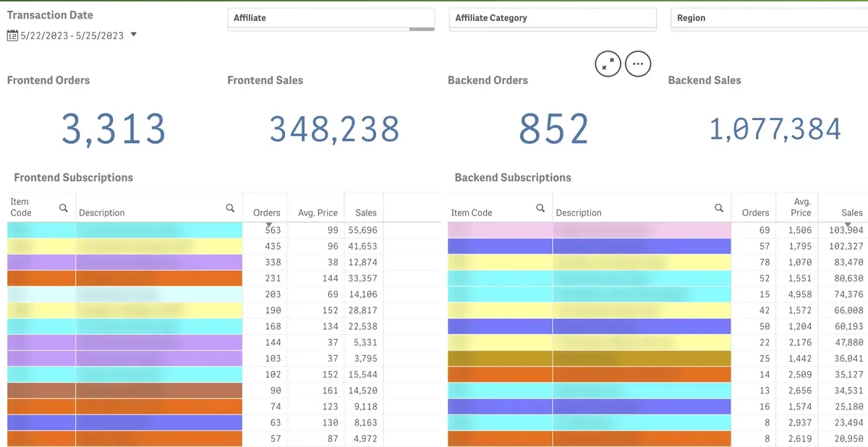Viewport: 868px width, 447px height.
Task: Click the Frontend Orders value 3,313
Action: tap(114, 129)
